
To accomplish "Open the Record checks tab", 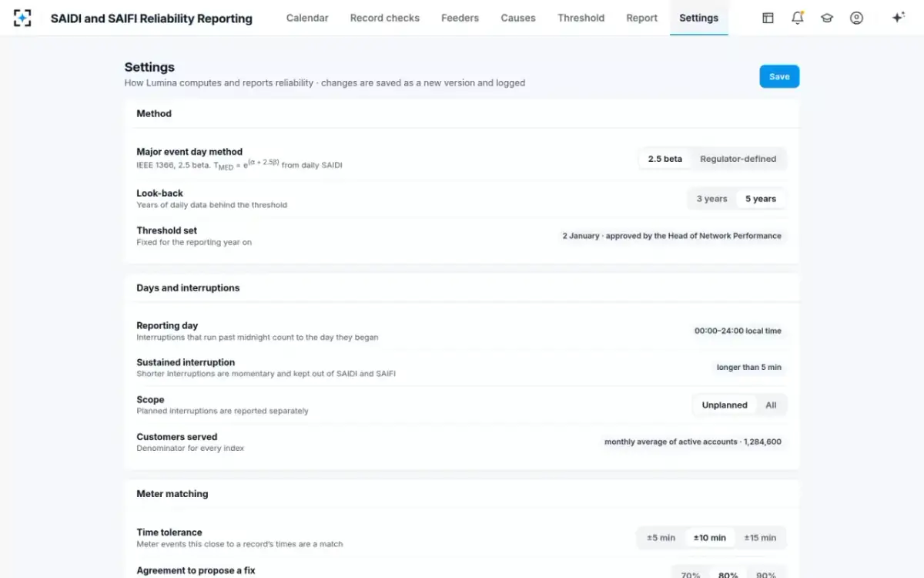I will click(385, 18).
